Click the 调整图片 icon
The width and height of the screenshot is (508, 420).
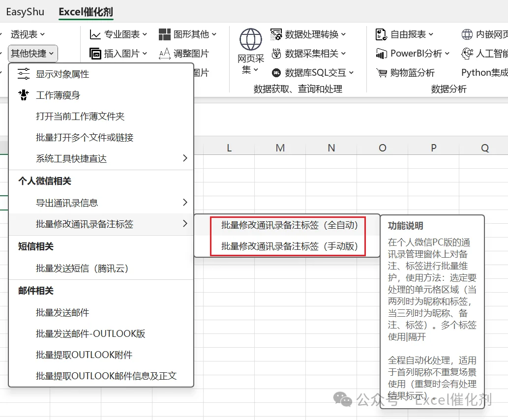[x=165, y=54]
